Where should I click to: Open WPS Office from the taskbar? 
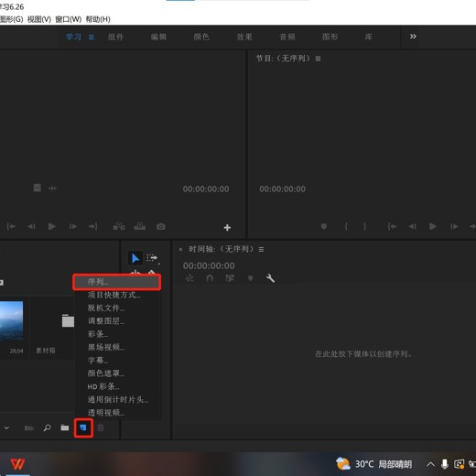click(17, 464)
